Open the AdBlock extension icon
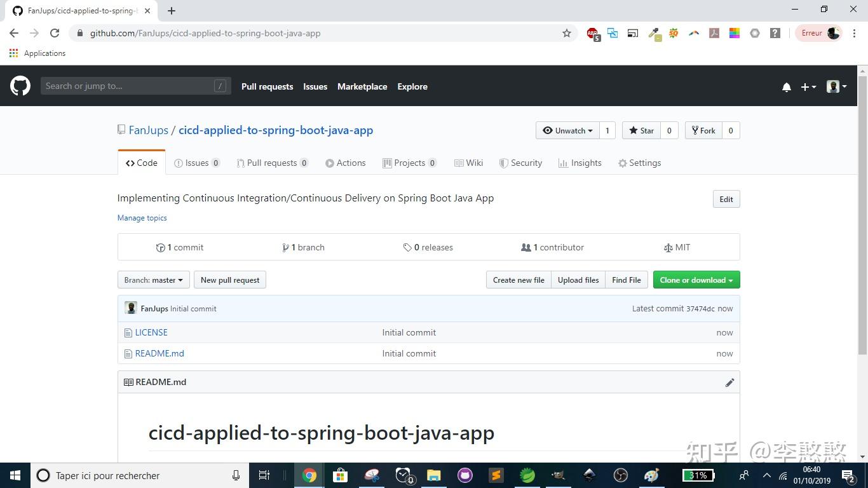 tap(592, 33)
